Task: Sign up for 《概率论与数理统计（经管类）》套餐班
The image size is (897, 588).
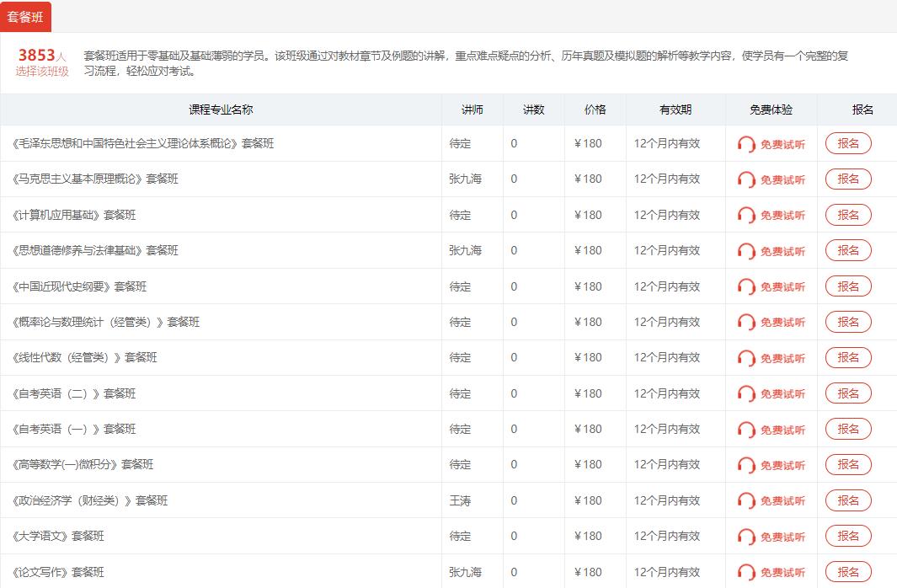Action: [x=848, y=322]
